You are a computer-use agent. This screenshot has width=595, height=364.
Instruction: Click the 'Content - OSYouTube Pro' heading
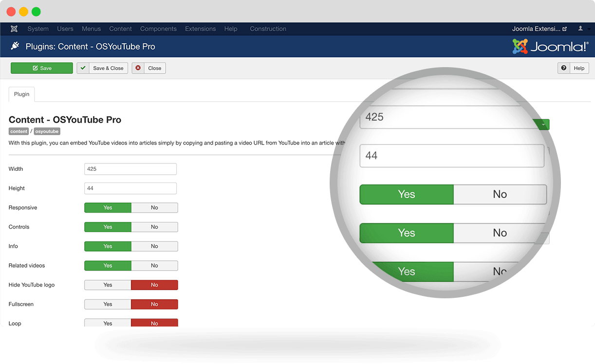click(x=65, y=120)
